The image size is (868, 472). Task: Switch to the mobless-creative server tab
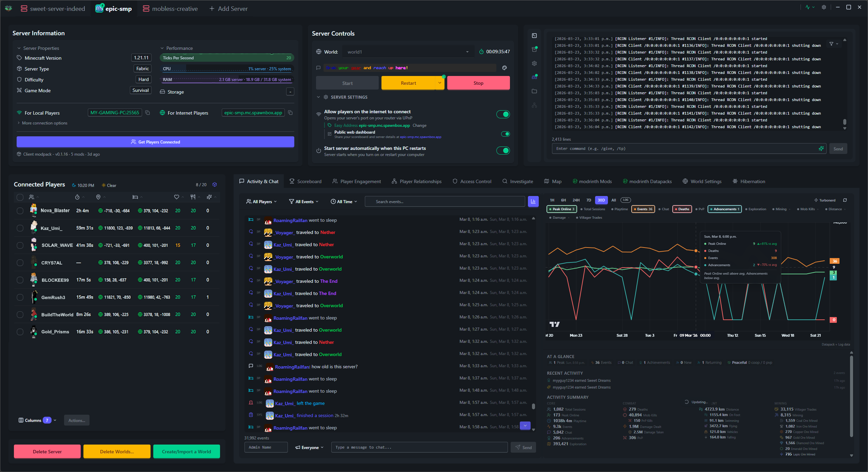click(171, 8)
